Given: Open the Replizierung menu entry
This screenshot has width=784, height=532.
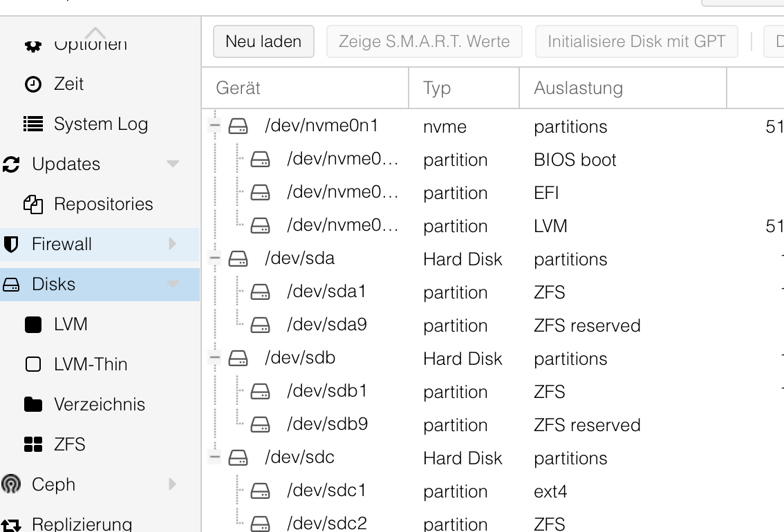Looking at the screenshot, I should click(x=82, y=524).
